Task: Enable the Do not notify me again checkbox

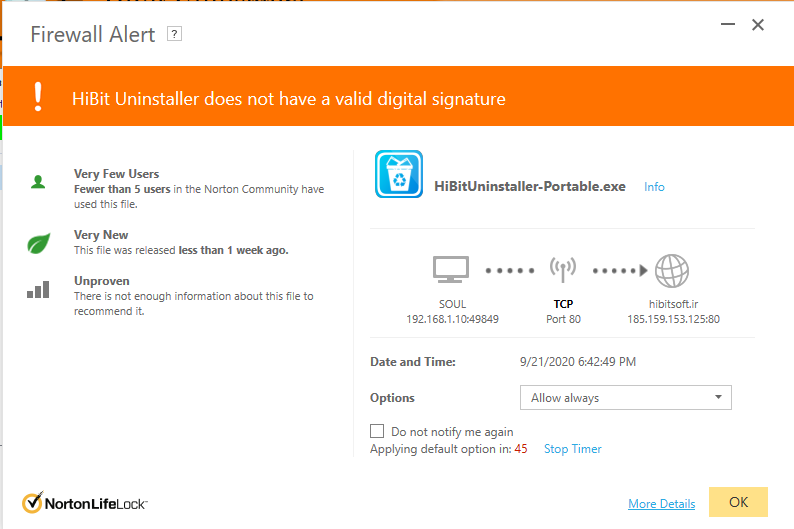Action: pyautogui.click(x=377, y=431)
